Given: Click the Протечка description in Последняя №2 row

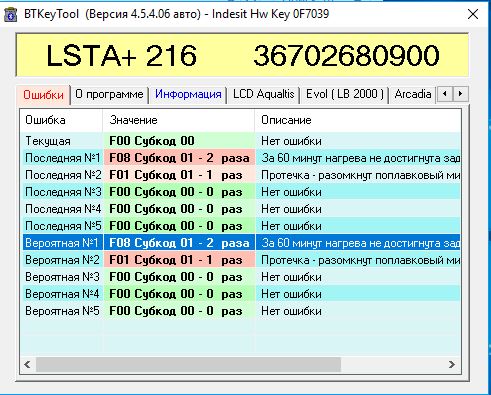Looking at the screenshot, I should [x=360, y=175].
